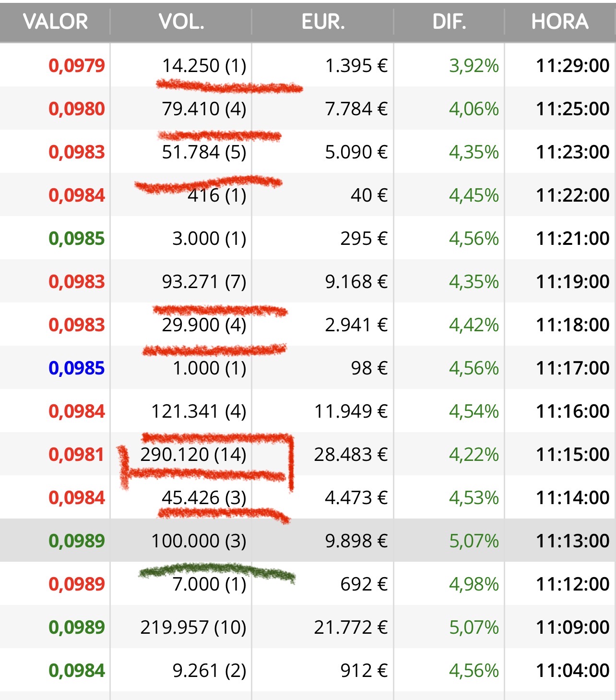Select volume 100.000 (3) in highlighted row
The width and height of the screenshot is (616, 700).
[x=199, y=541]
